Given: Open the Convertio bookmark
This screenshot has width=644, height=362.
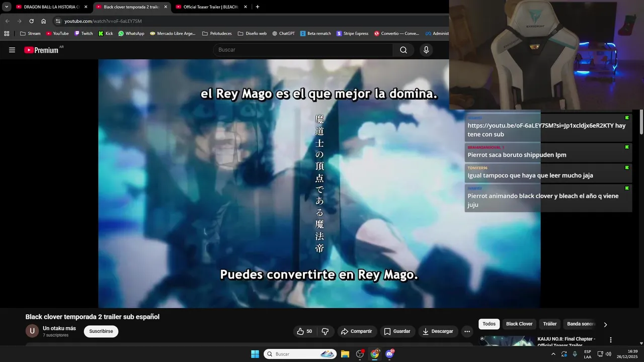Looking at the screenshot, I should [x=396, y=33].
